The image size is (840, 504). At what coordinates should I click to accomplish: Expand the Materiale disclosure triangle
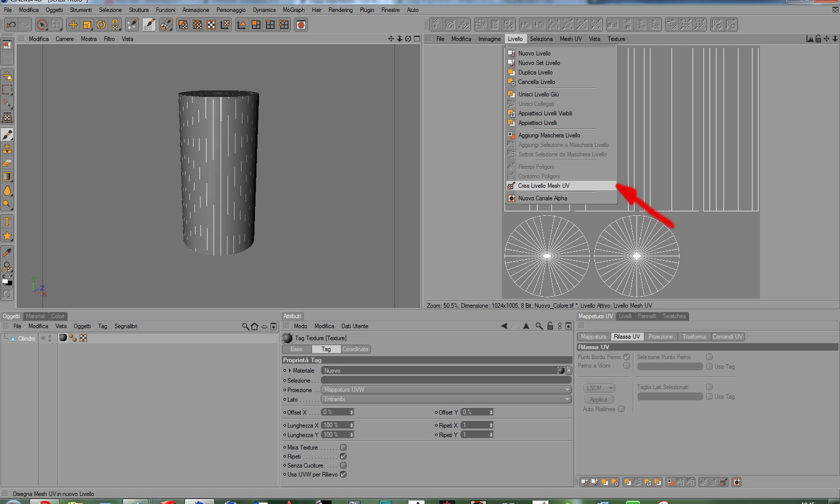coord(290,371)
